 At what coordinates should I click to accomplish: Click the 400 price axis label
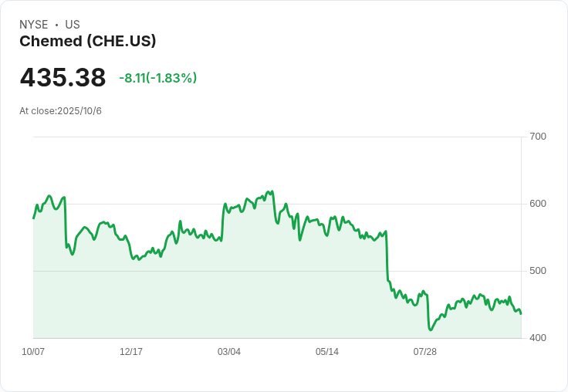tap(538, 338)
